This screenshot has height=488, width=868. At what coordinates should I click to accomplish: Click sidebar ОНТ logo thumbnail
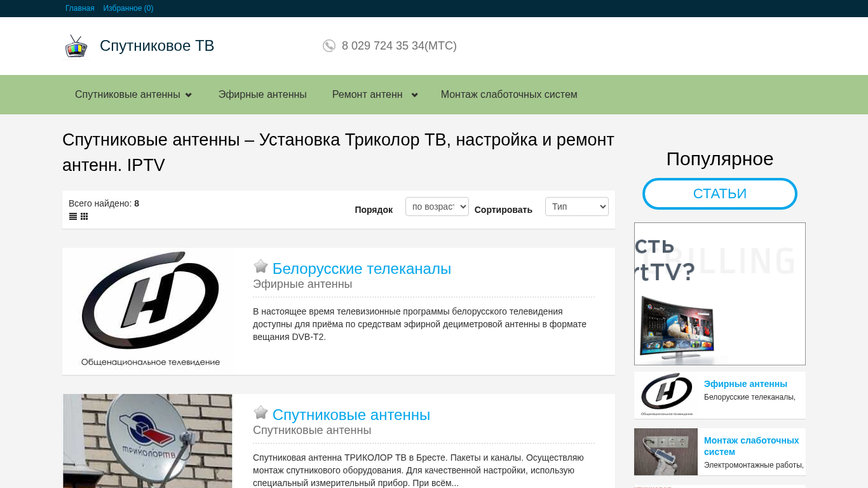point(666,395)
